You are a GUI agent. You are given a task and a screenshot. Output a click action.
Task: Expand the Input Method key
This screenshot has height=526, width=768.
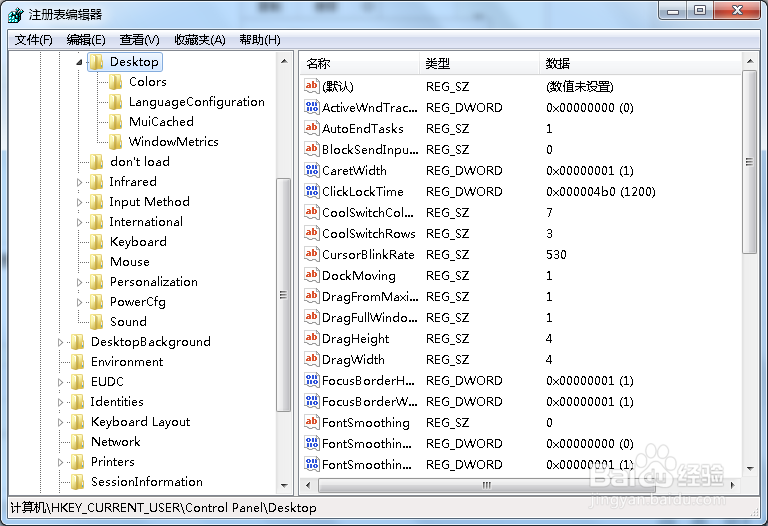[79, 202]
